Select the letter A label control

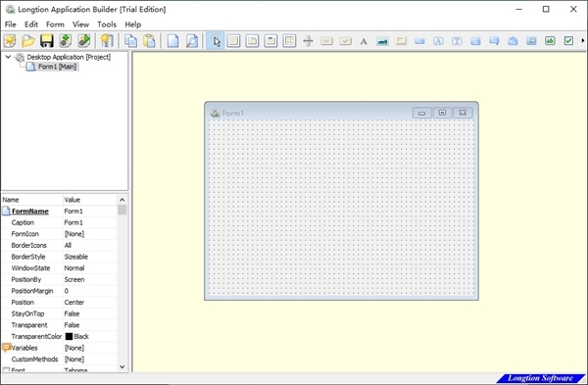pyautogui.click(x=364, y=41)
